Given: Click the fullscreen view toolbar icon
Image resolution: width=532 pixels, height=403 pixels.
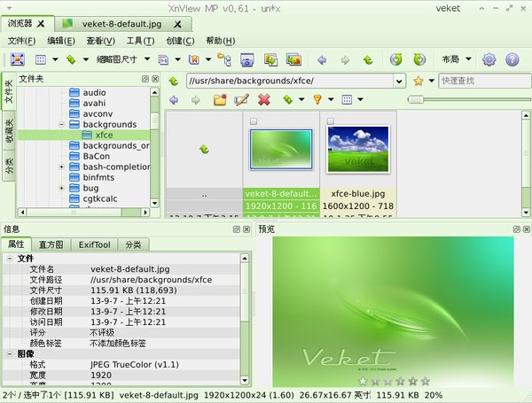Looking at the screenshot, I should point(18,59).
